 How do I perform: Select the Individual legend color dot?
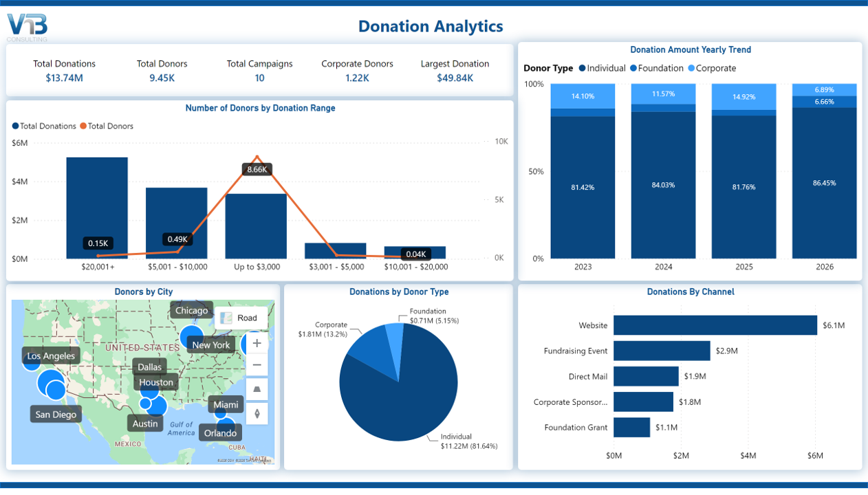coord(582,68)
